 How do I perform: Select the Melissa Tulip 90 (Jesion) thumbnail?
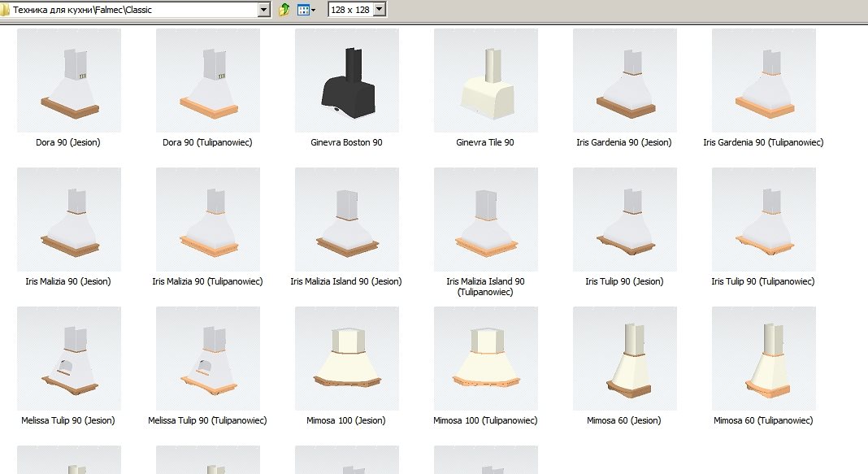pos(69,359)
